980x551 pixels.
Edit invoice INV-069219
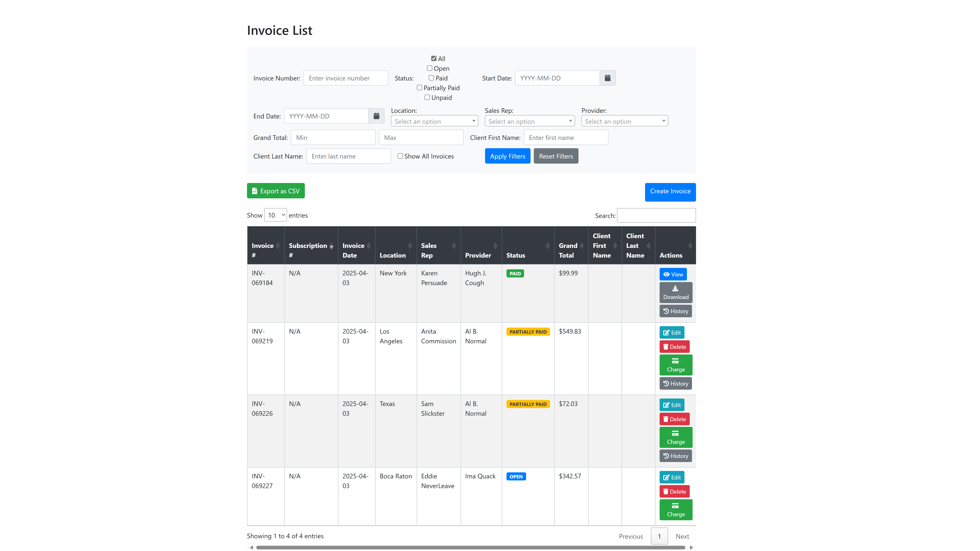[x=672, y=332]
